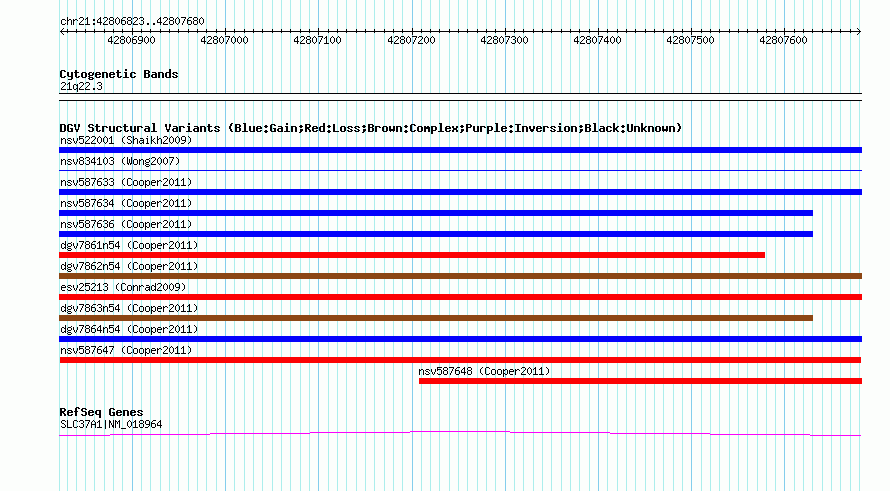
Task: Click ruler position 42807600
Action: [x=783, y=40]
